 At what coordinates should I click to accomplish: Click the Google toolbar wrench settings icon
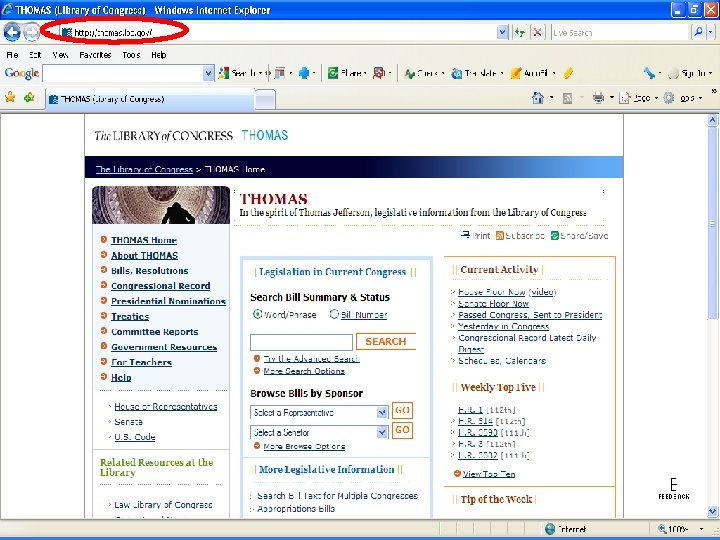649,73
